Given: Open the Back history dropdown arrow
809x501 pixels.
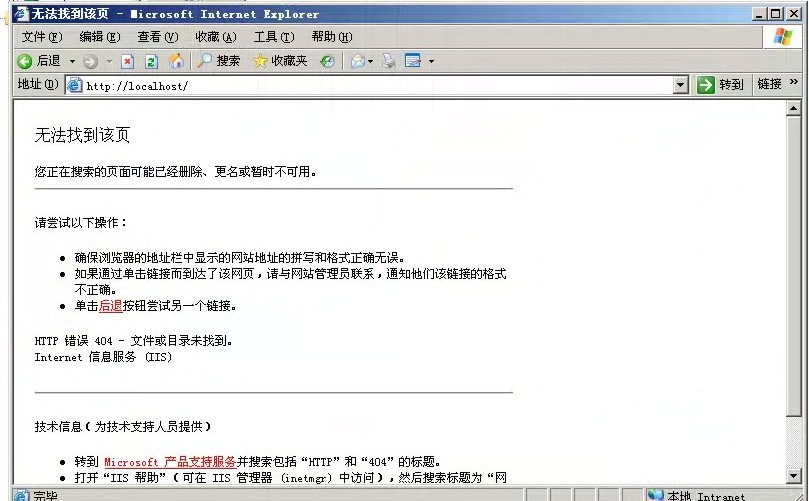Looking at the screenshot, I should click(x=72, y=61).
